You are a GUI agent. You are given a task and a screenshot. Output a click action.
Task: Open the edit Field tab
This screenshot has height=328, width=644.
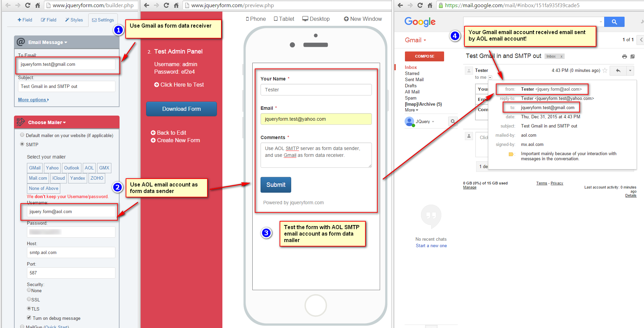[x=49, y=20]
